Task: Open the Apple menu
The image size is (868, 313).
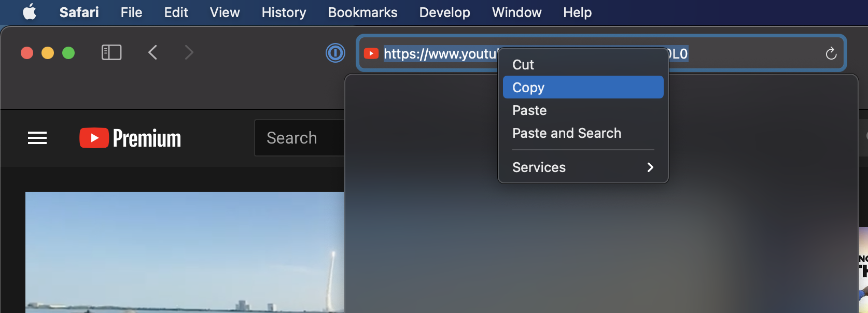Action: [30, 12]
